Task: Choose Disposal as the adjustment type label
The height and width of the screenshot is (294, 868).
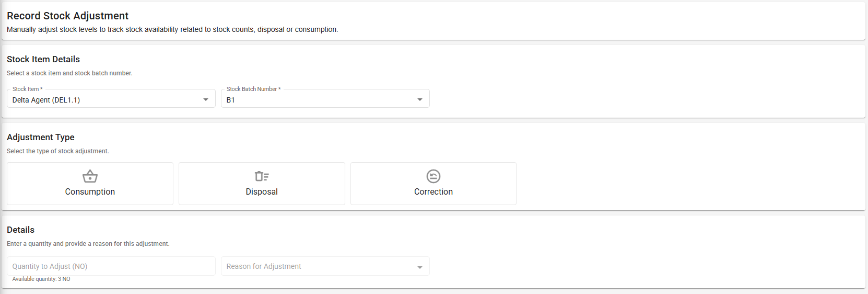Action: (x=262, y=192)
